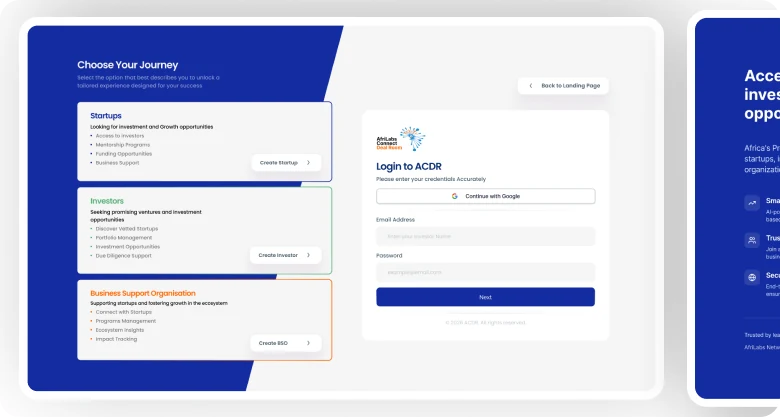
Task: Submit the login with Next button
Action: click(486, 297)
